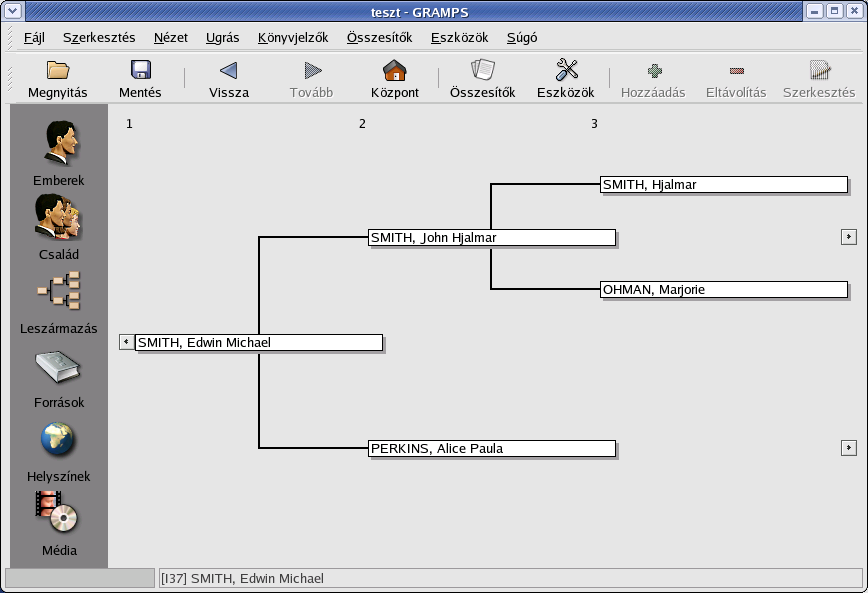Open the Könyvjelzők bookmarks menu
The image size is (868, 593).
(x=292, y=38)
